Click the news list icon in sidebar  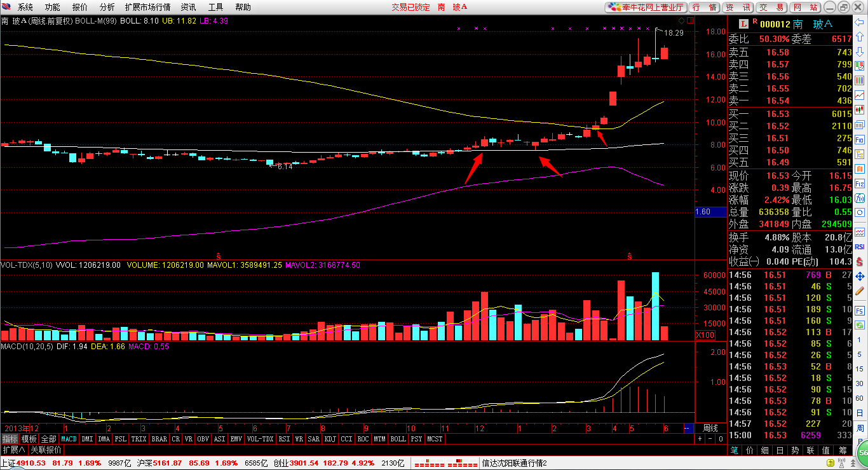point(860,125)
